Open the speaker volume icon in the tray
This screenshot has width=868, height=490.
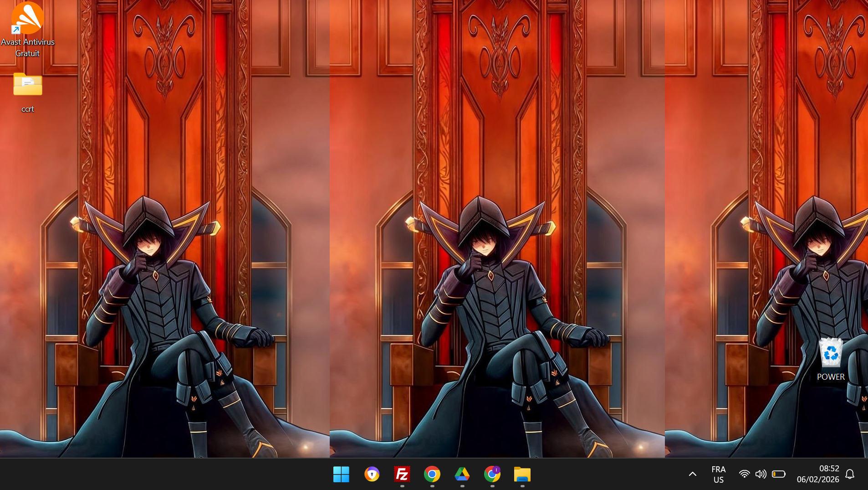761,474
